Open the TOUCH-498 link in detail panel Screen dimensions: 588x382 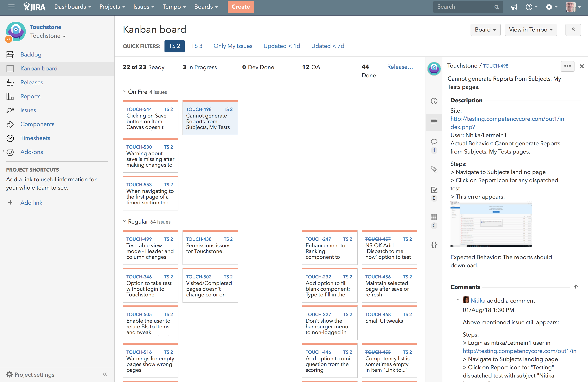[495, 66]
